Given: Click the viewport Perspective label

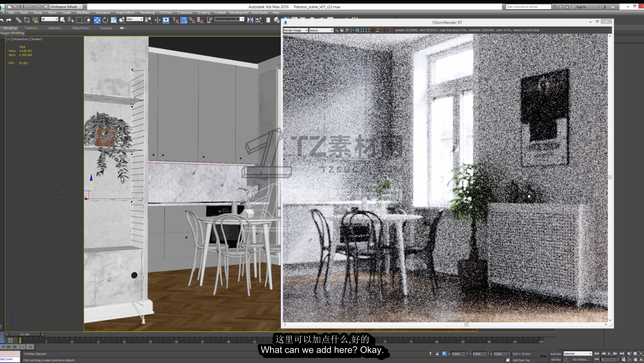Looking at the screenshot, I should tap(20, 39).
